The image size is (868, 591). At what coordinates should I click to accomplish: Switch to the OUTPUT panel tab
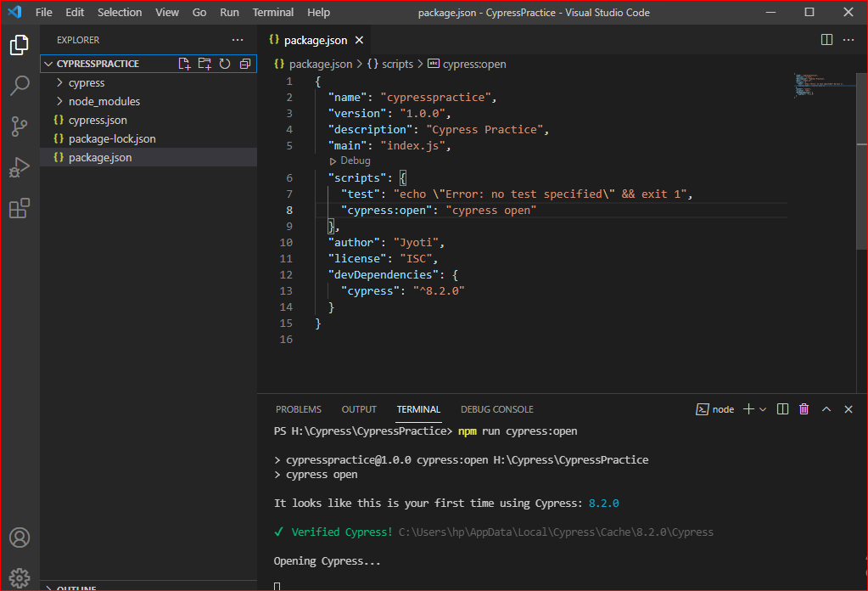359,409
